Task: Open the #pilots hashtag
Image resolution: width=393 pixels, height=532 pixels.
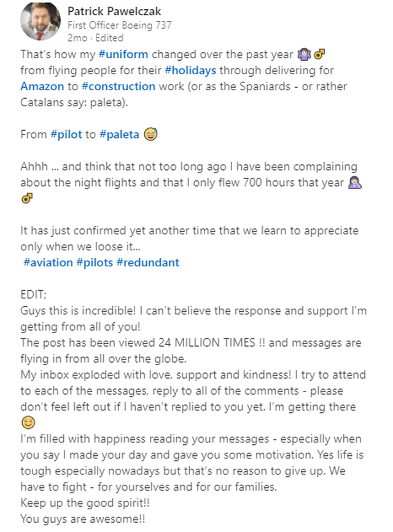Action: click(95, 262)
